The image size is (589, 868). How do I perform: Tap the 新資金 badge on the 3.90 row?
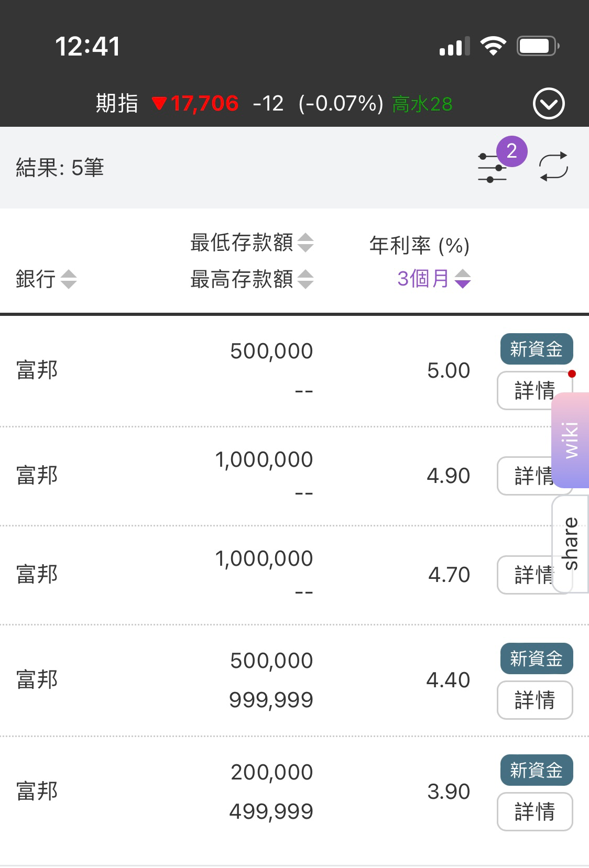tap(537, 770)
